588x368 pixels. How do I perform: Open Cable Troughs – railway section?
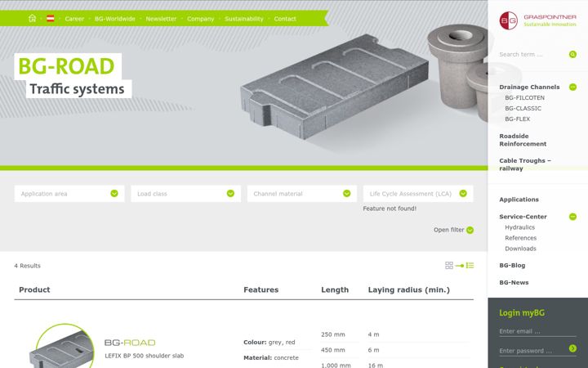524,164
